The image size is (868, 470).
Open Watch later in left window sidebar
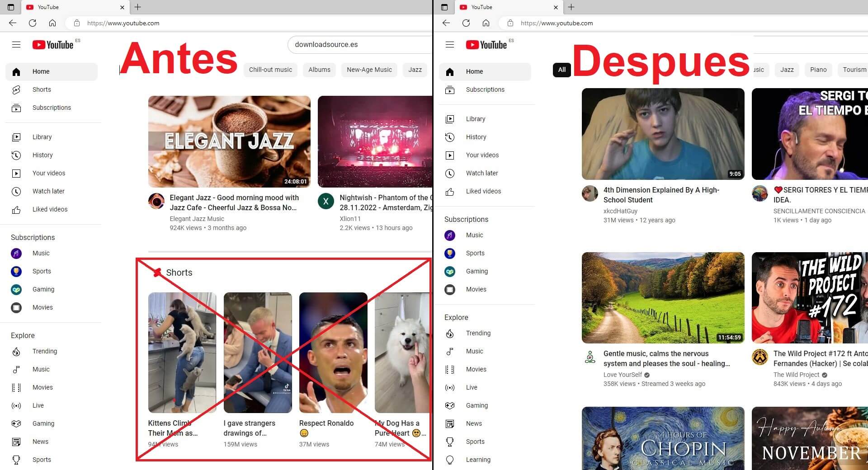(52, 191)
